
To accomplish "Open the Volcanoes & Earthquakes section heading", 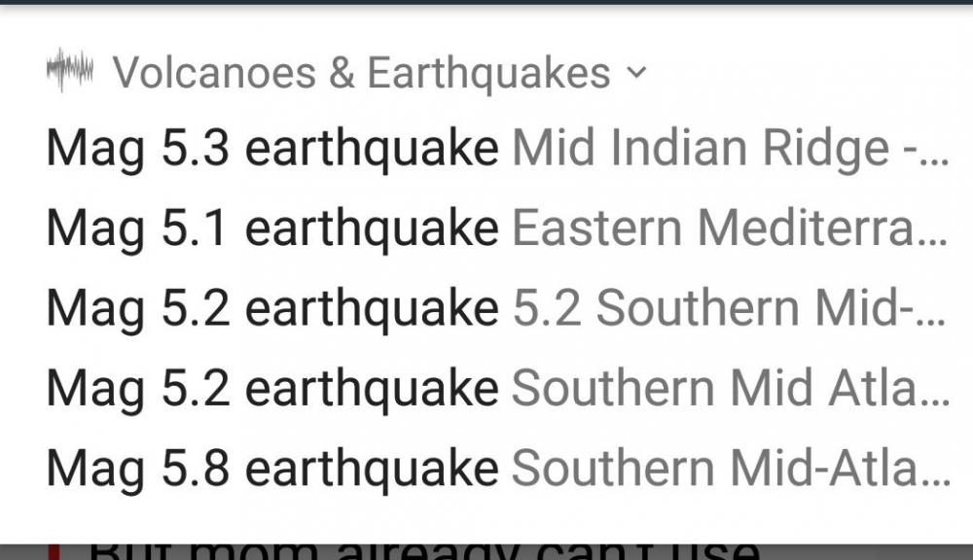I will 362,73.
